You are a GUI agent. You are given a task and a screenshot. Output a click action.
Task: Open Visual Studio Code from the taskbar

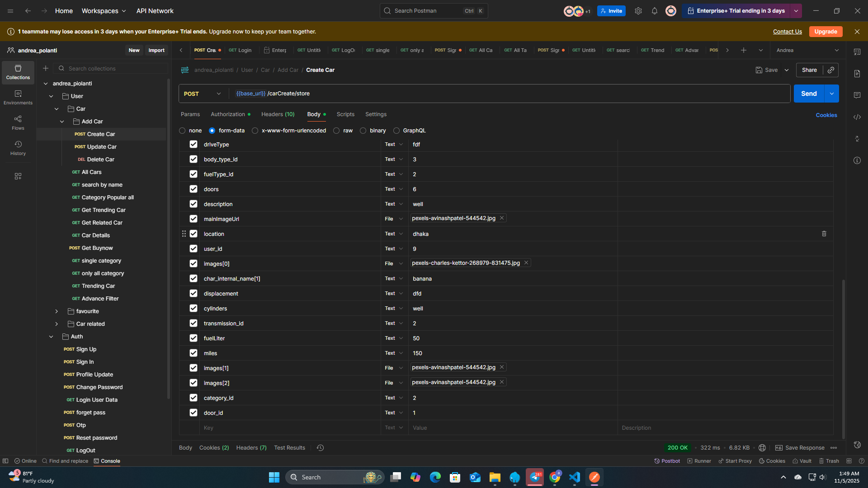tap(575, 477)
